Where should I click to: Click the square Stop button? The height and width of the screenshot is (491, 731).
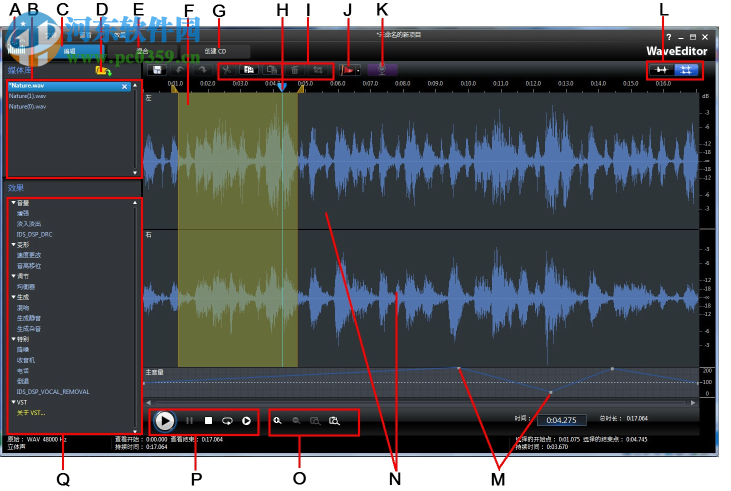tap(208, 421)
